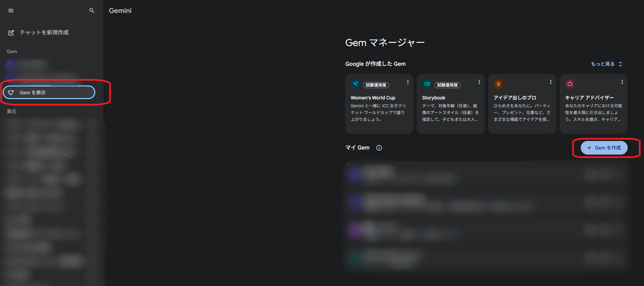Open more options for Women's World Cup
The image size is (644, 286).
408,82
